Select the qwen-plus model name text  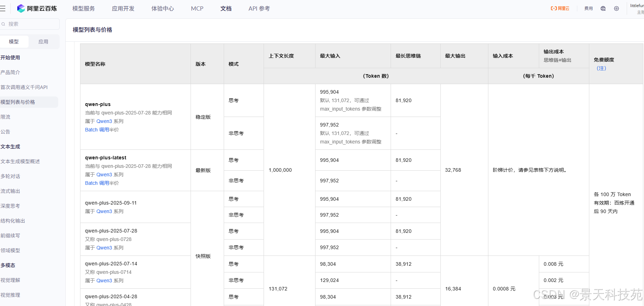tap(98, 104)
